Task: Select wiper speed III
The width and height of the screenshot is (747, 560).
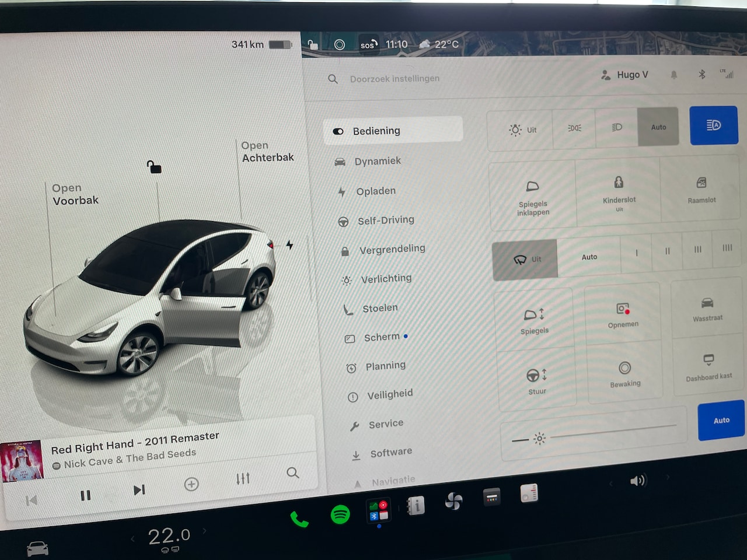Action: point(698,250)
